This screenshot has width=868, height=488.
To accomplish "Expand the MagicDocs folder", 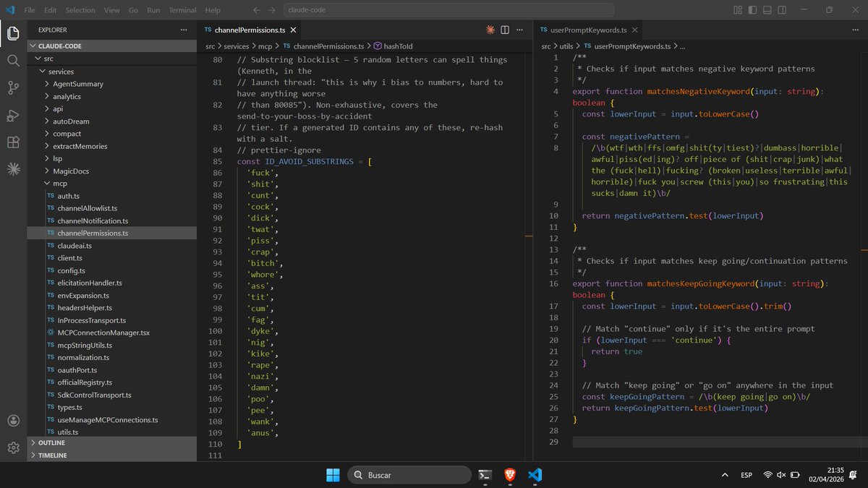I will point(112,171).
